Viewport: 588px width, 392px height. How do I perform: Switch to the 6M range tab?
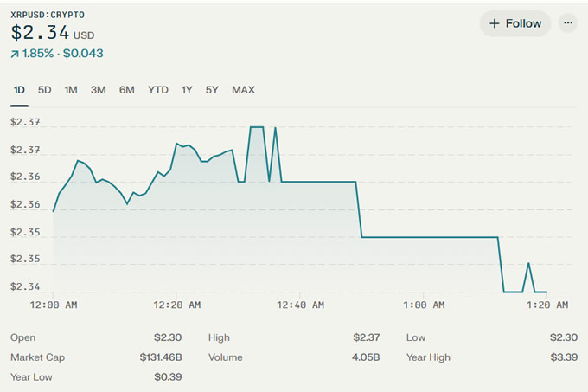tap(127, 90)
